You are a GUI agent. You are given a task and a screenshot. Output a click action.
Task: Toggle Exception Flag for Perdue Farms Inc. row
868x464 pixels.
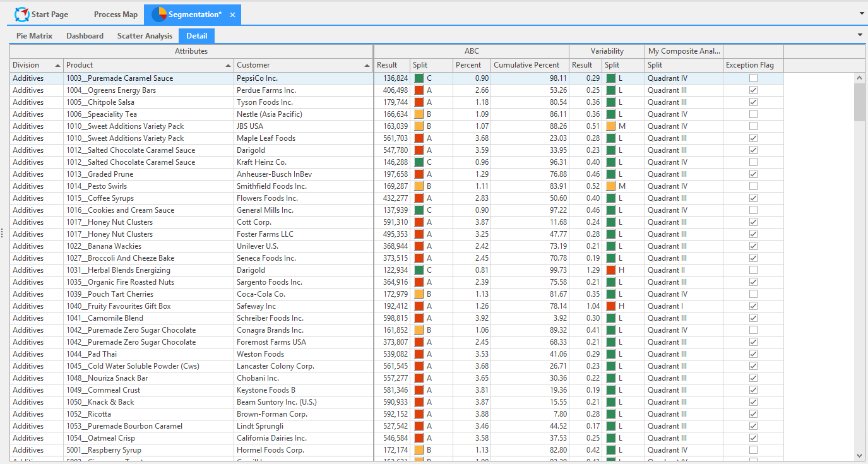pyautogui.click(x=753, y=90)
